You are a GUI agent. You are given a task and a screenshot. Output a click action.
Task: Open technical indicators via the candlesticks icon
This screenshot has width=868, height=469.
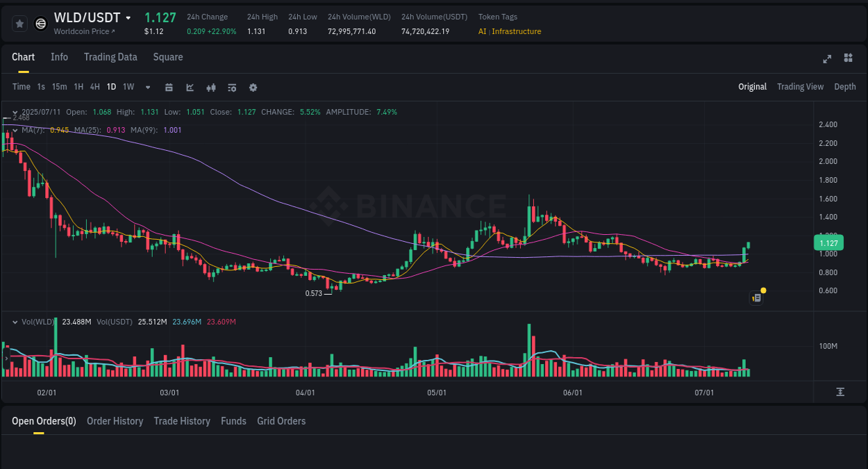pyautogui.click(x=210, y=87)
